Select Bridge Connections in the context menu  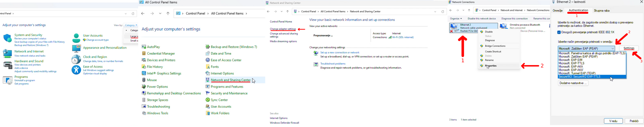499,46
